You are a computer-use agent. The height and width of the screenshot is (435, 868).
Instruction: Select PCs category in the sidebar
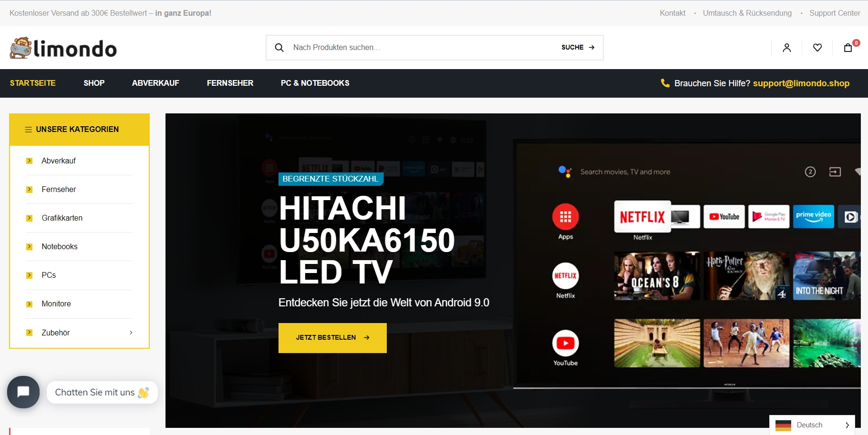pyautogui.click(x=49, y=275)
